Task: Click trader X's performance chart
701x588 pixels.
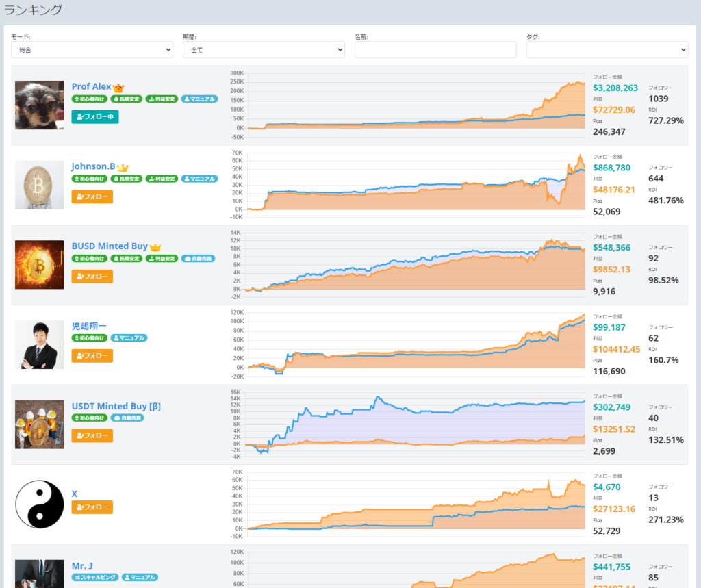Action: click(408, 504)
